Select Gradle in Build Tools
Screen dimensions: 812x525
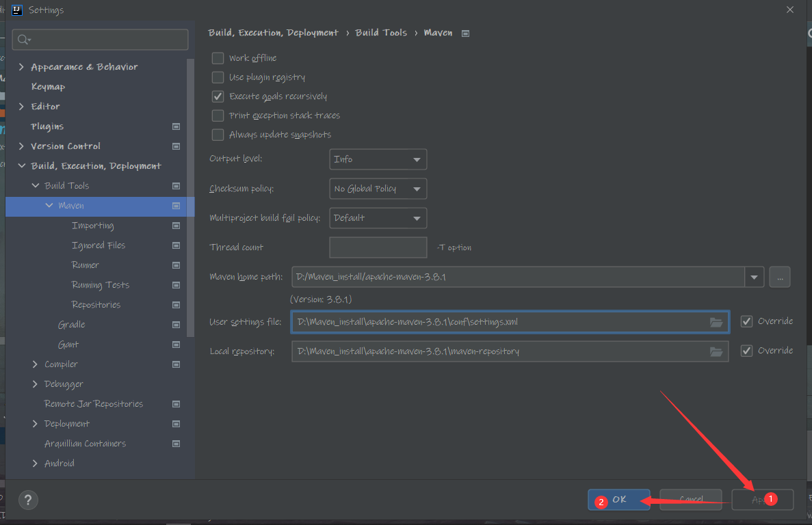coord(71,325)
